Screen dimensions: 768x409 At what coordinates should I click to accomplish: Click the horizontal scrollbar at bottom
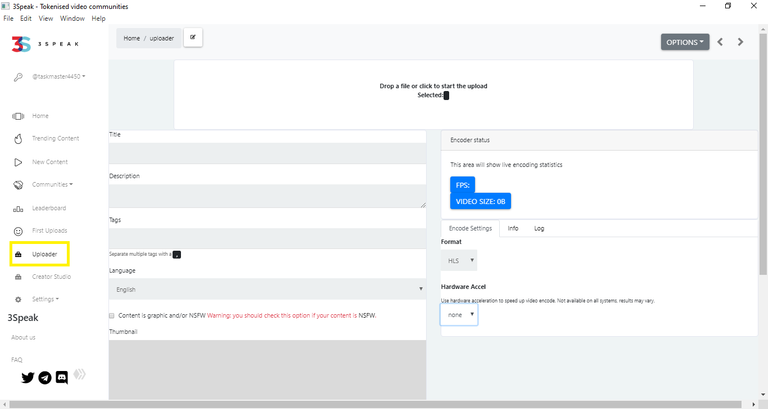point(375,404)
